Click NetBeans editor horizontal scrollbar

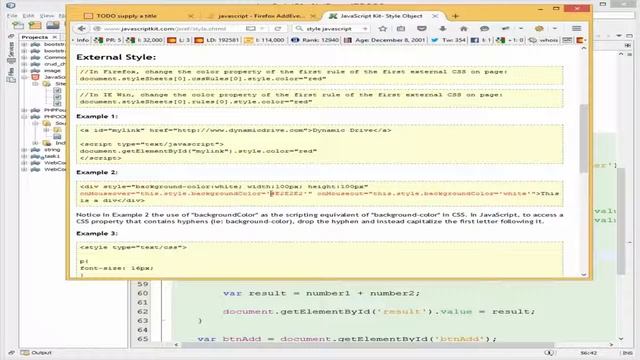367,345
